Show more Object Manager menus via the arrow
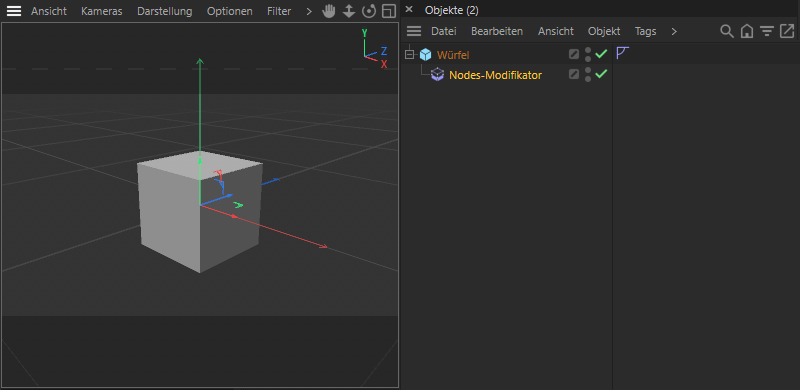Viewport: 800px width, 390px height. [x=674, y=31]
